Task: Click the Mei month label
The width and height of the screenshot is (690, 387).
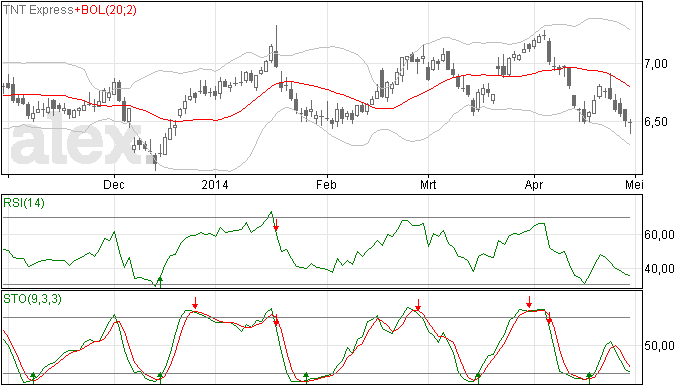Action: (x=634, y=184)
